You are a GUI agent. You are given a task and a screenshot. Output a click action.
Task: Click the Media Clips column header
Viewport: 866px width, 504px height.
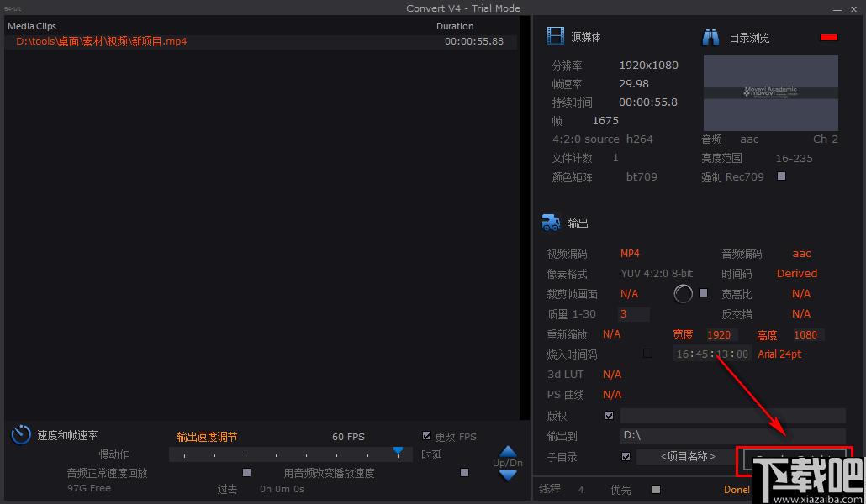(x=31, y=26)
